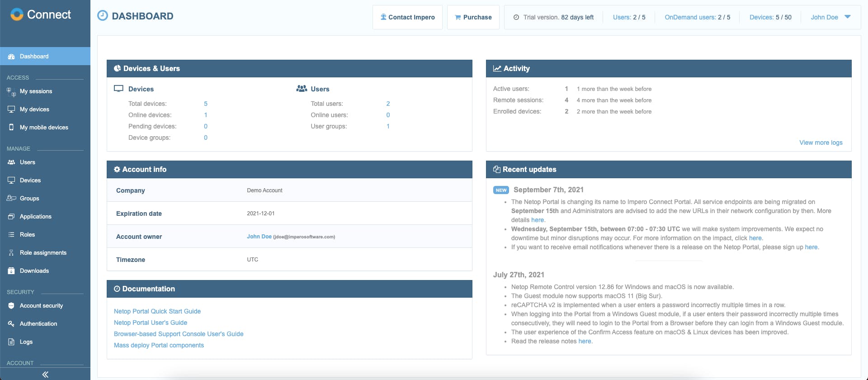Click the My devices monitor icon
The width and height of the screenshot is (868, 380).
pyautogui.click(x=11, y=109)
